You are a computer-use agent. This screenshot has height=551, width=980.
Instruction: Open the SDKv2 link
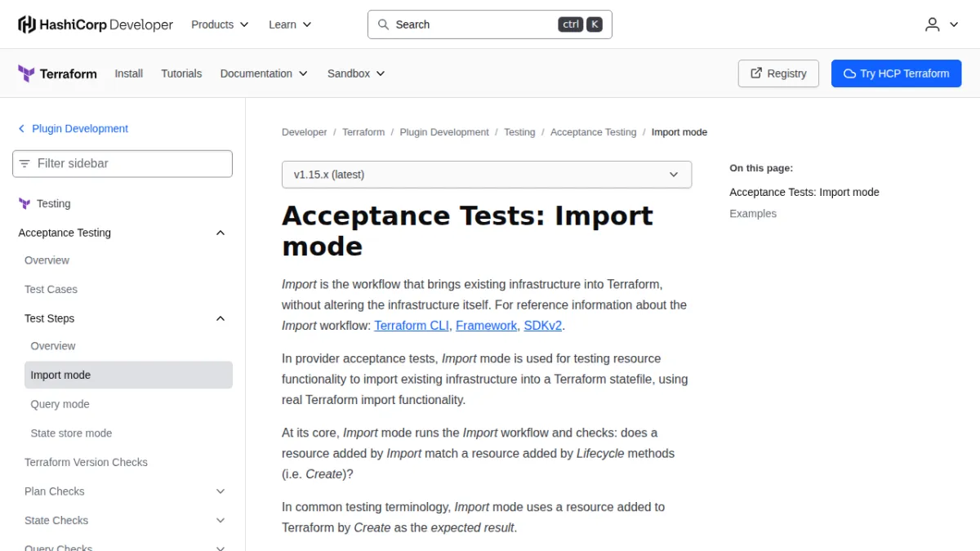click(x=543, y=326)
